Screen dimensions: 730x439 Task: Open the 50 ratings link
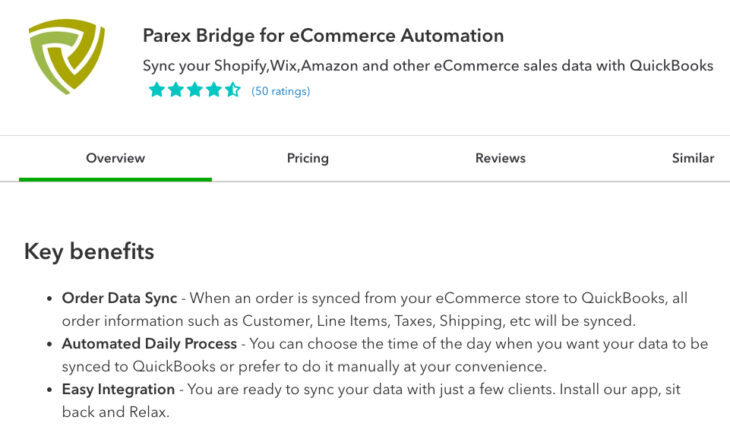281,91
